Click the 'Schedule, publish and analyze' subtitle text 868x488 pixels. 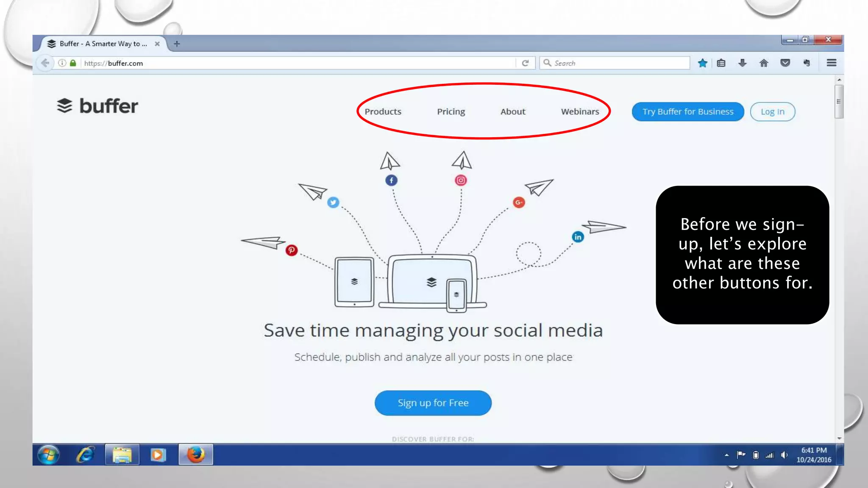433,357
